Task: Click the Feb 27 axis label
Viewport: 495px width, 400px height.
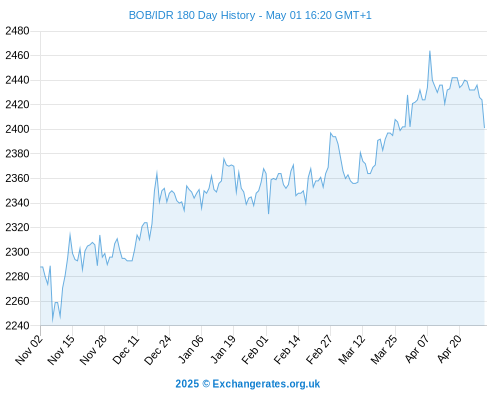Action: 319,349
